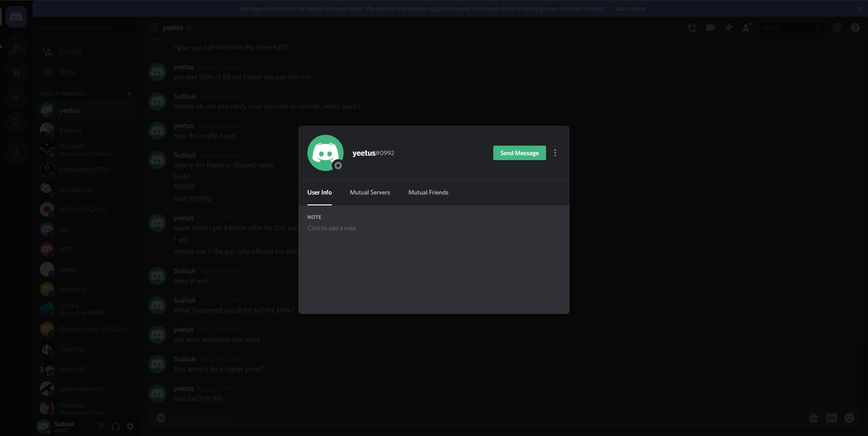
Task: Open the Ss server
Action: pos(16,72)
